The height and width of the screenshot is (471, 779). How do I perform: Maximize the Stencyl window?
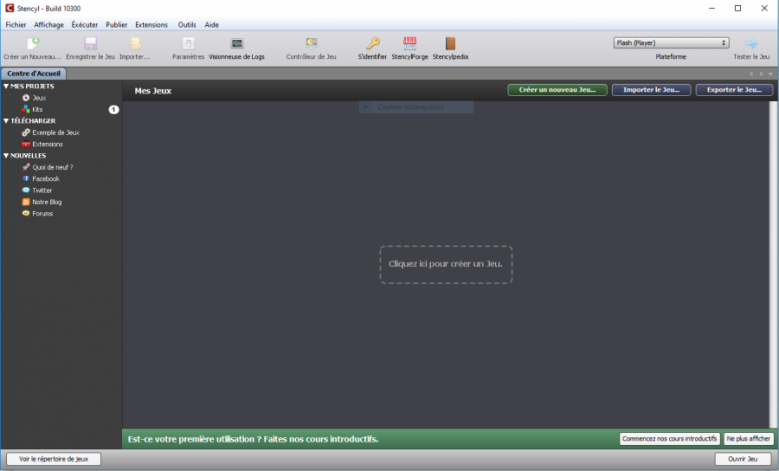coord(738,8)
